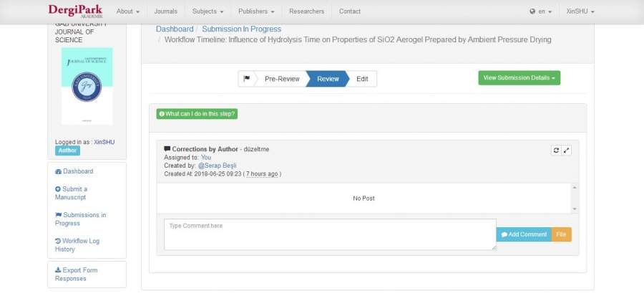Click the flag step icon in workflow
Viewport: 644px width, 296px height.
(246, 79)
